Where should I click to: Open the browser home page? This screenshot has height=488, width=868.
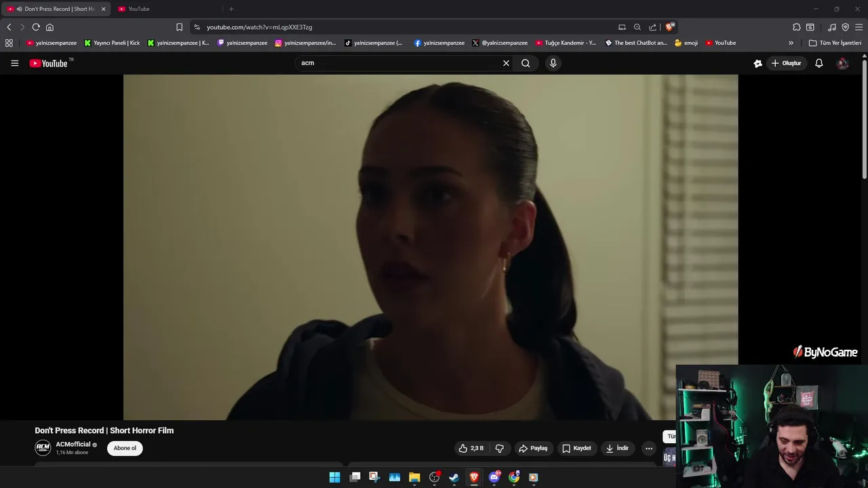(x=50, y=27)
